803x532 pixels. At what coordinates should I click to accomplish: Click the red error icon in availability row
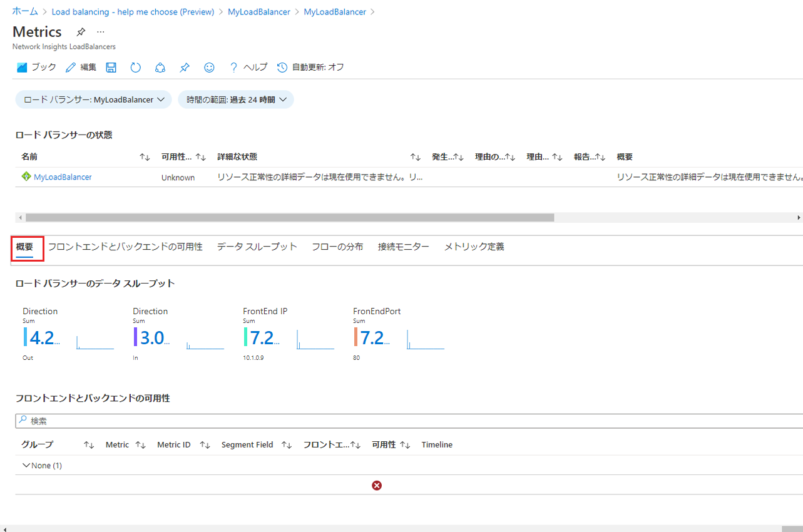(x=377, y=485)
